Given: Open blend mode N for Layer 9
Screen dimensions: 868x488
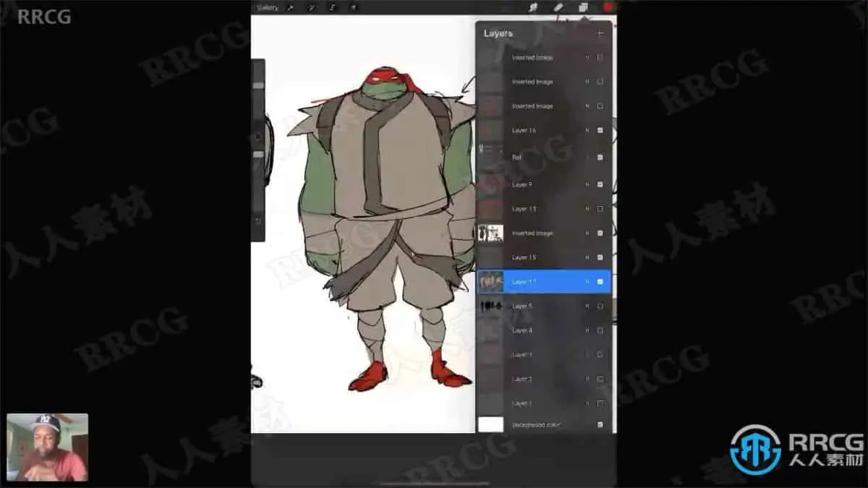Looking at the screenshot, I should [x=587, y=184].
